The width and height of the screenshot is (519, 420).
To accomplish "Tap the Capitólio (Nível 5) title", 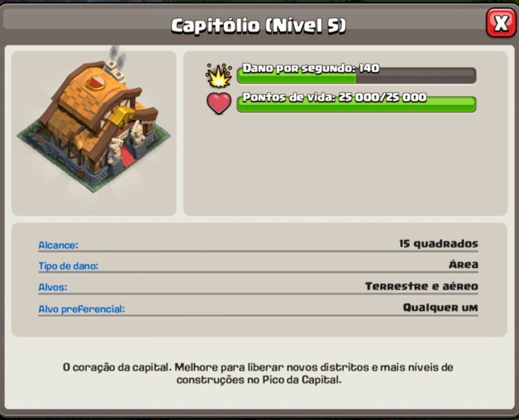I will click(x=258, y=25).
